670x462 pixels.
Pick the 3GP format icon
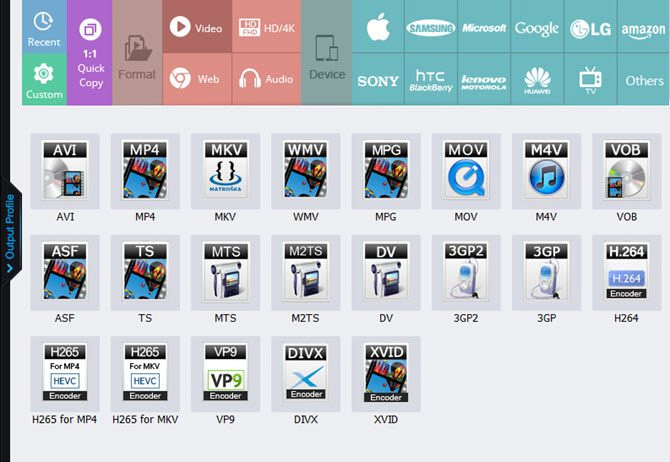pos(547,272)
